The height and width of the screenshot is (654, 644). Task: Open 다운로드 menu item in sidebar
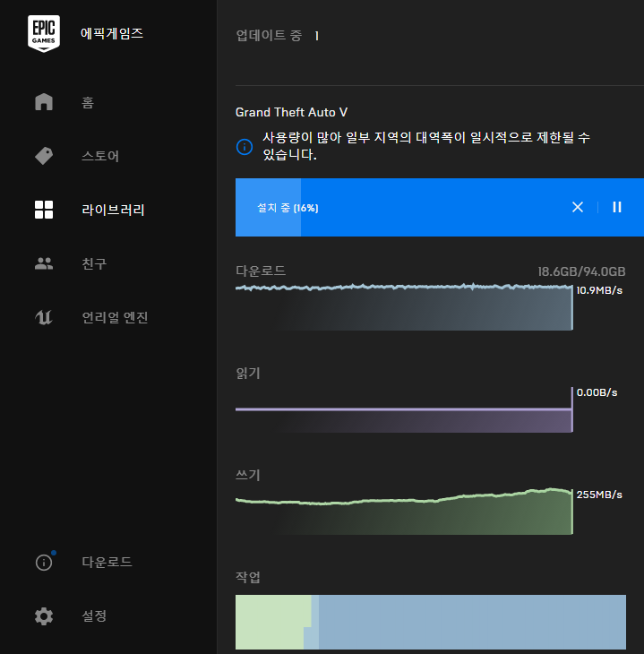pyautogui.click(x=107, y=563)
